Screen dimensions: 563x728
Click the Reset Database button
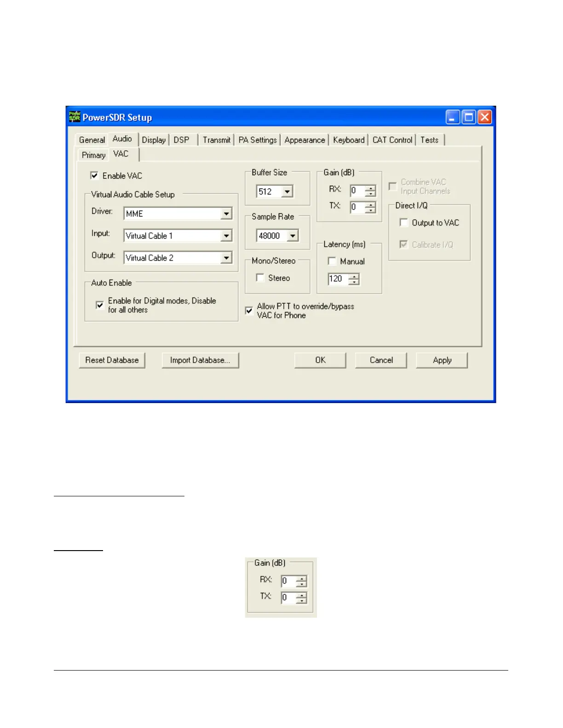click(x=112, y=360)
